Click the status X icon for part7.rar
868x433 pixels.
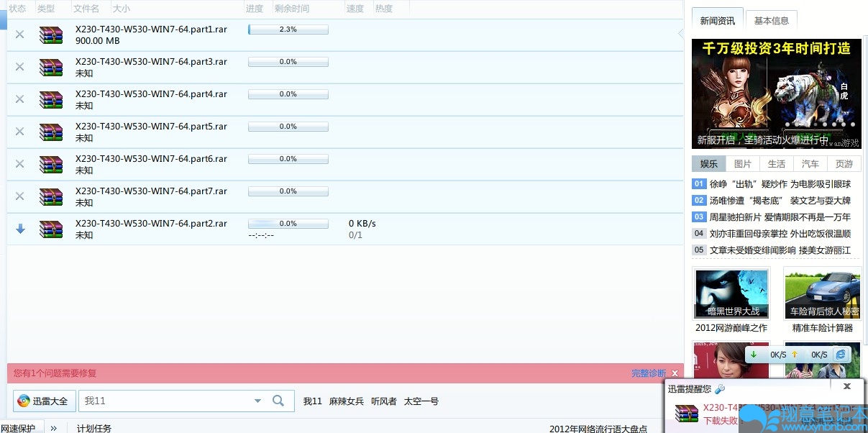pos(19,196)
